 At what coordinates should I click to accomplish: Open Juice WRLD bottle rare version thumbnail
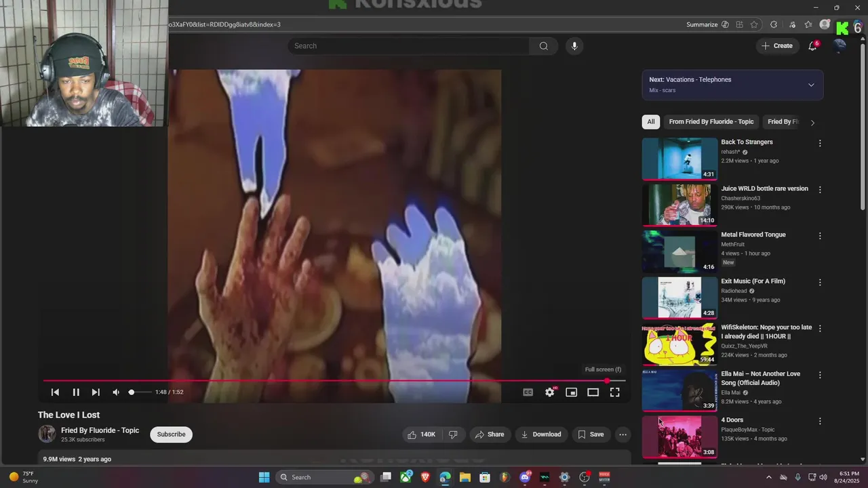click(x=679, y=205)
